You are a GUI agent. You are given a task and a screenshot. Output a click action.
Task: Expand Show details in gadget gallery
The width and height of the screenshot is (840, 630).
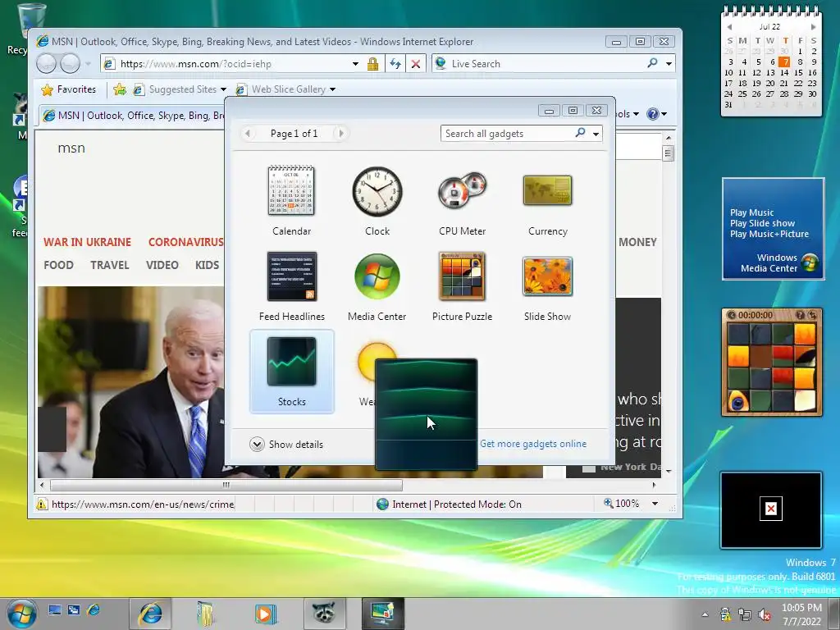click(286, 444)
